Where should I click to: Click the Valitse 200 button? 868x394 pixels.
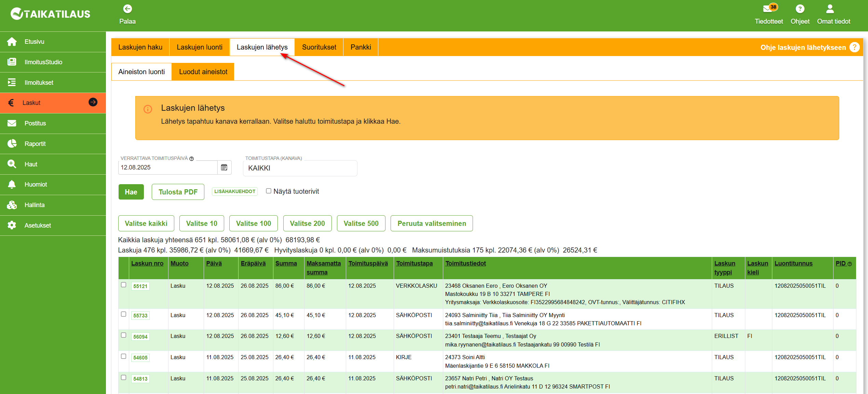tap(308, 223)
